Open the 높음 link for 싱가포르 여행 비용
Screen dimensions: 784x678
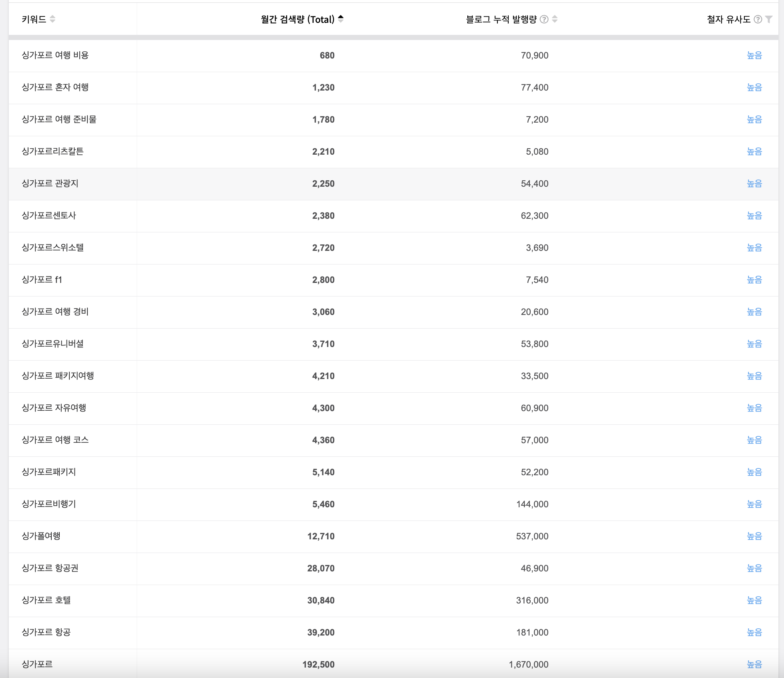point(754,55)
